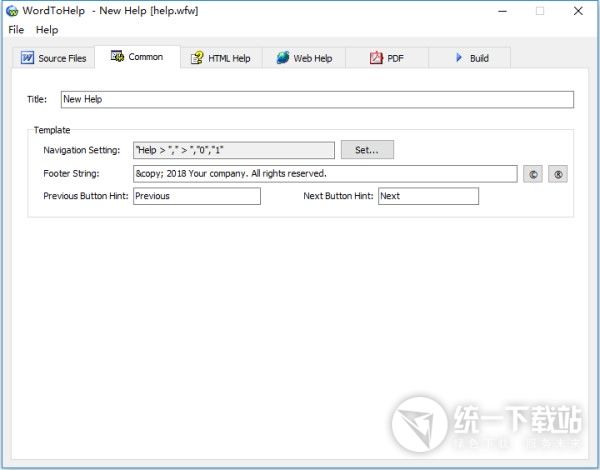
Task: Click the play arrow icon on Build tab
Action: click(x=459, y=58)
